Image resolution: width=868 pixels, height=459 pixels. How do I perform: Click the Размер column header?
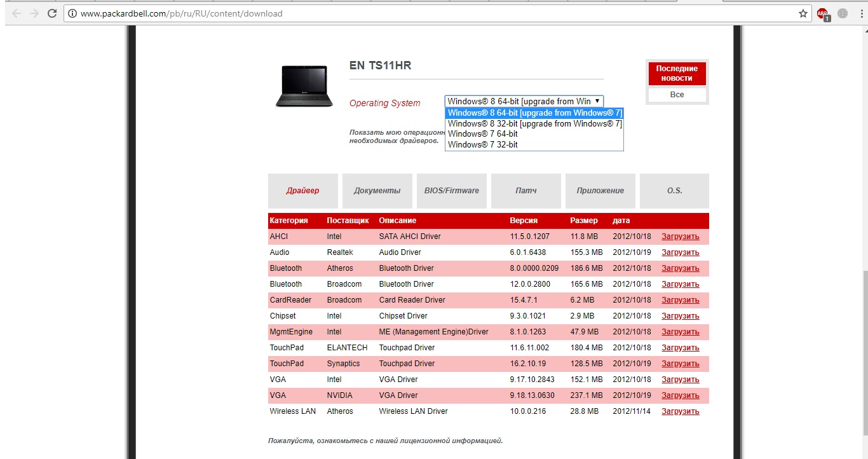coord(584,221)
